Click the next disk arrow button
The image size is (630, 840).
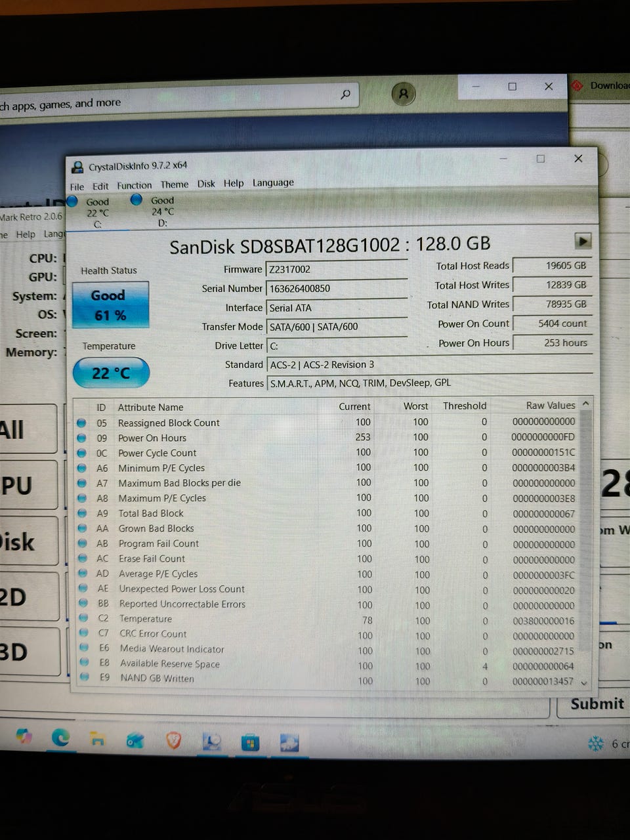click(x=583, y=241)
